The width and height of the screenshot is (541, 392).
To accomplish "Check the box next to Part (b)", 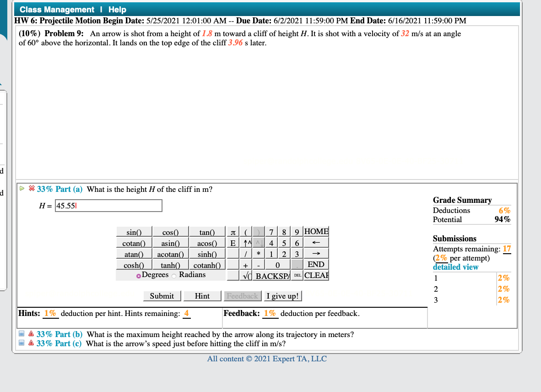I will pos(20,334).
